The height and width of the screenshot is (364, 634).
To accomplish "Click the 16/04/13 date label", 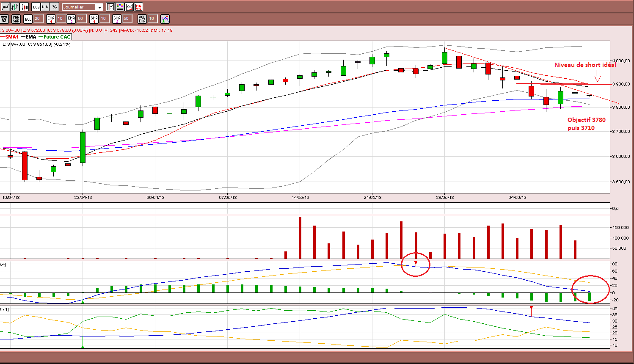I will point(11,197).
